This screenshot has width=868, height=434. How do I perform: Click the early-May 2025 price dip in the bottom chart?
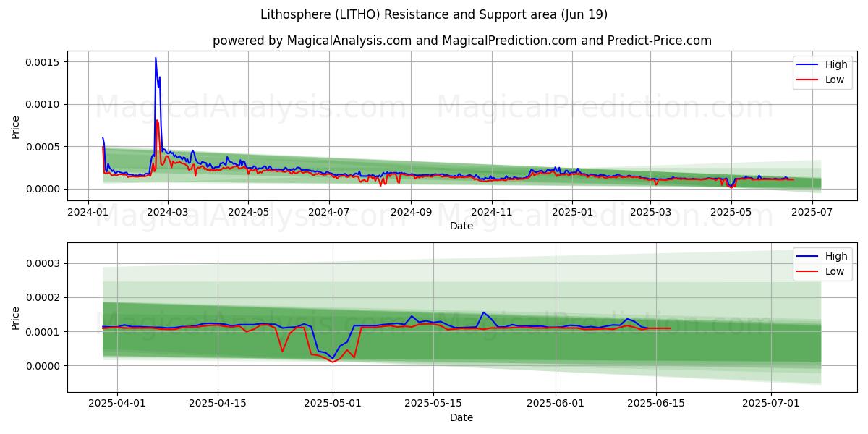point(333,359)
